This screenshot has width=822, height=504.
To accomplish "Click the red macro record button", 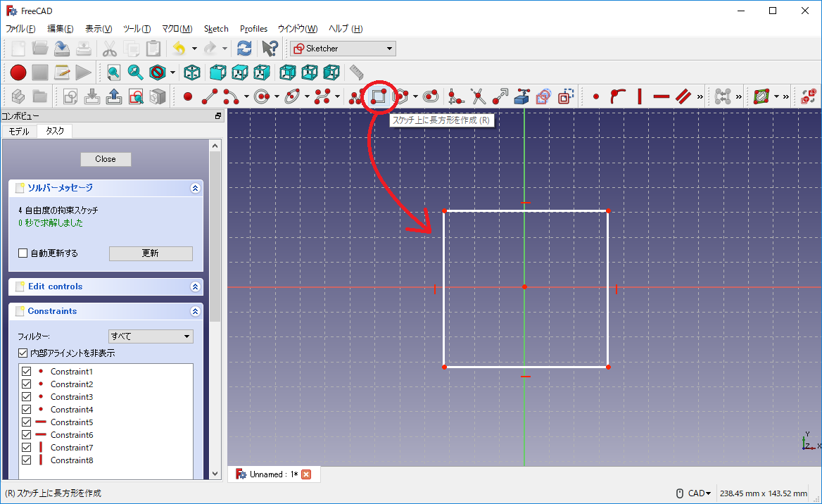I will (x=18, y=73).
